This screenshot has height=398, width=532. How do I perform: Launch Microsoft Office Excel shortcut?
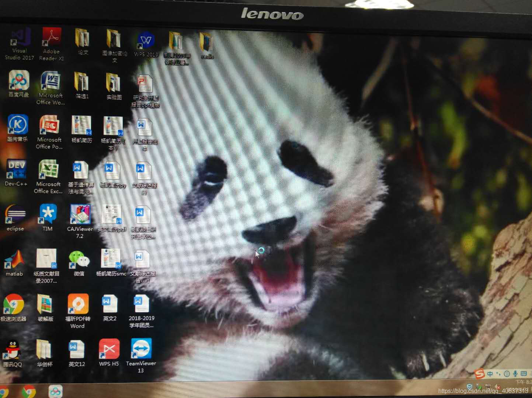(x=48, y=177)
